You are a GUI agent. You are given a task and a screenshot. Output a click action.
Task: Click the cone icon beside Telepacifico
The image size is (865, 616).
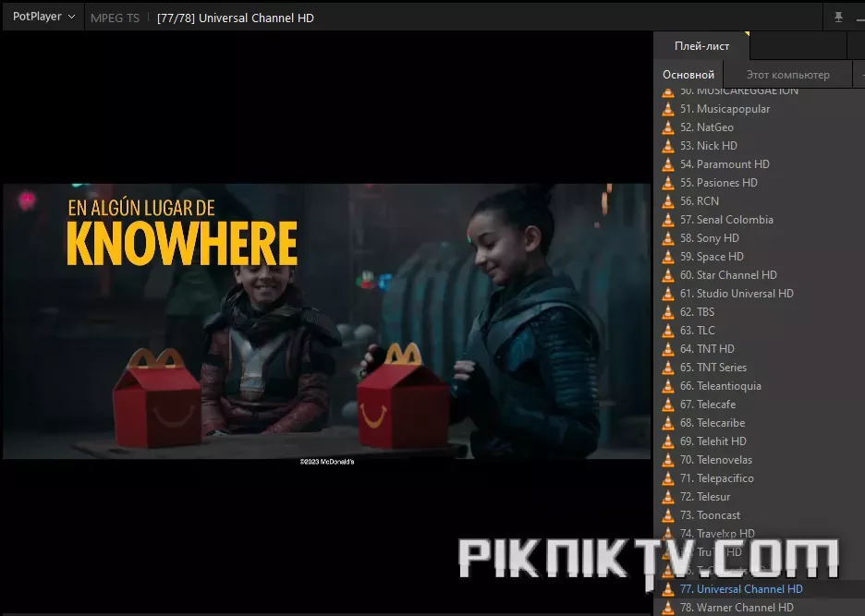click(x=668, y=478)
